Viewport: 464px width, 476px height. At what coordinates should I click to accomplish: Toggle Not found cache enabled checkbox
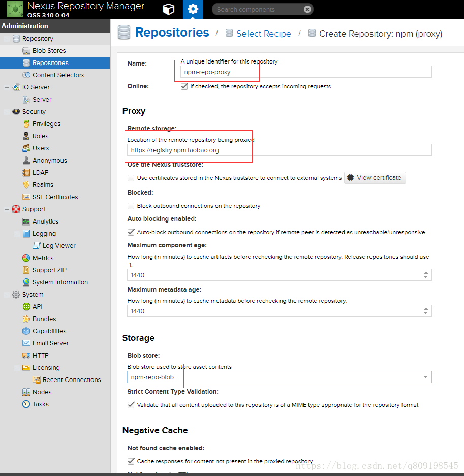coord(131,461)
